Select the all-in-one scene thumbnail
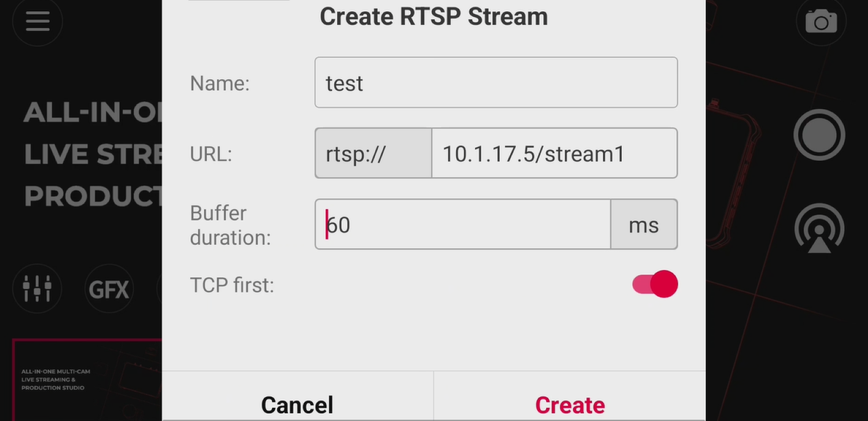The width and height of the screenshot is (868, 421). (87, 380)
